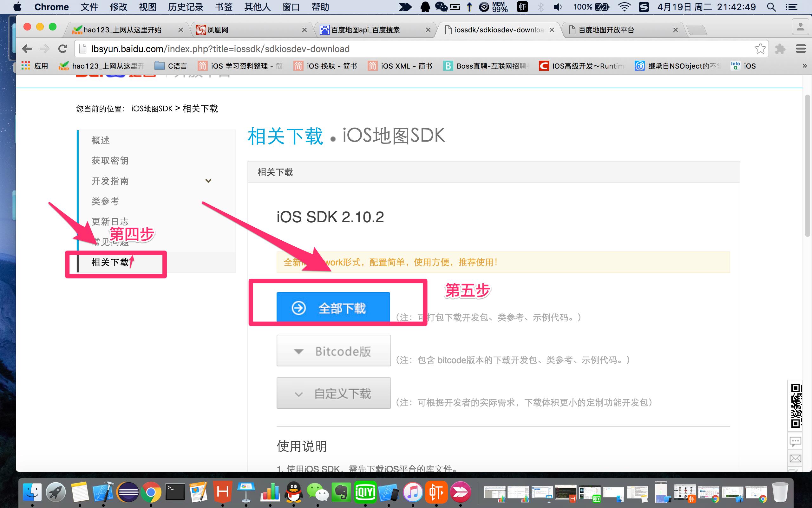Open the 文件 menu in the menu bar
812x508 pixels.
click(x=89, y=7)
